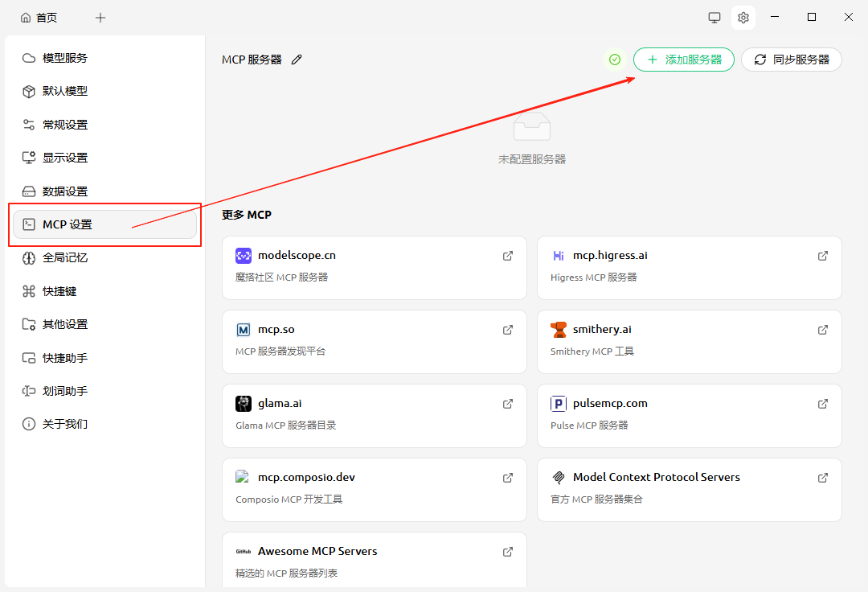Image resolution: width=868 pixels, height=592 pixels.
Task: Click the mcp.so M logo icon
Action: pyautogui.click(x=244, y=330)
